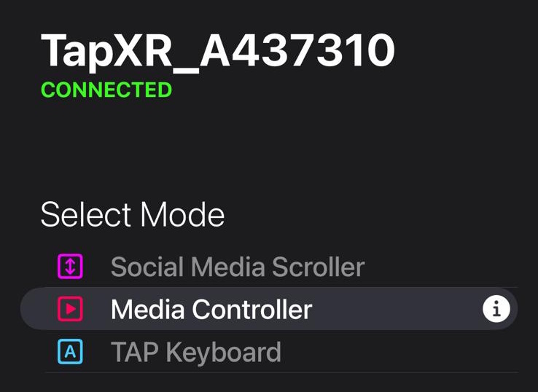
Task: Select the Social Media Scroller mode label
Action: 238,267
